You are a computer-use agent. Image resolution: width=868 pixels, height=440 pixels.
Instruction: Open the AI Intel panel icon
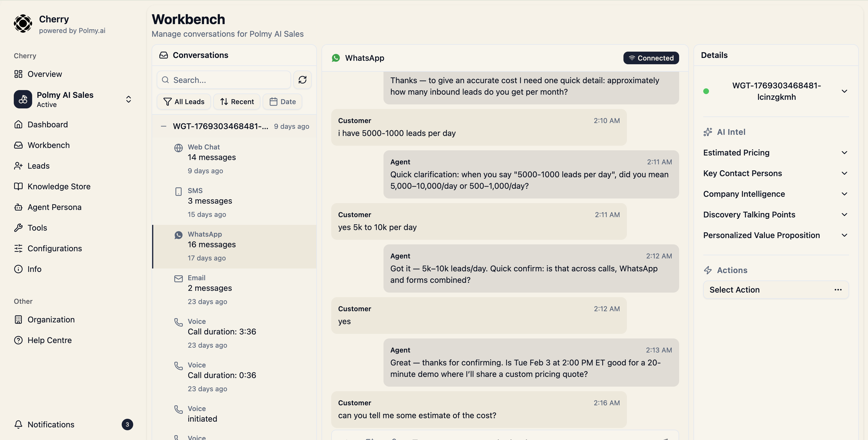pos(708,132)
